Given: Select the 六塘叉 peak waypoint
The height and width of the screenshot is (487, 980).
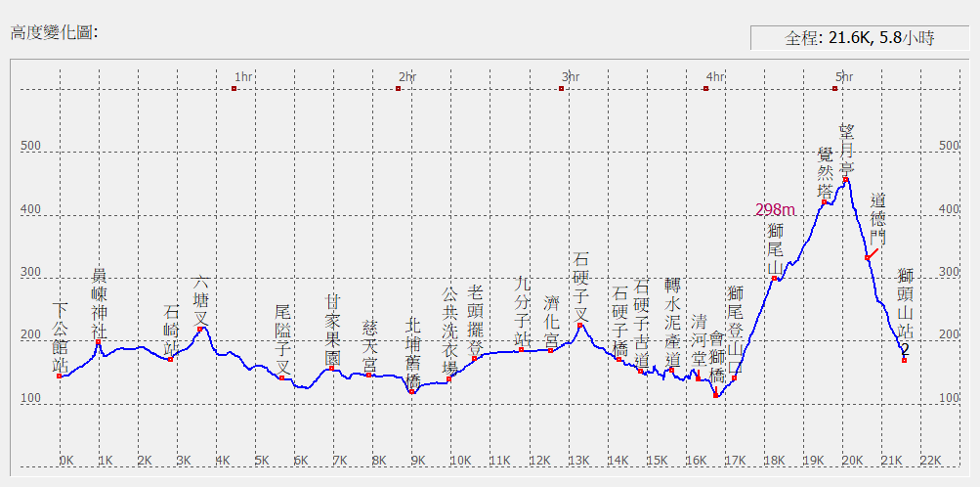Looking at the screenshot, I should [200, 329].
